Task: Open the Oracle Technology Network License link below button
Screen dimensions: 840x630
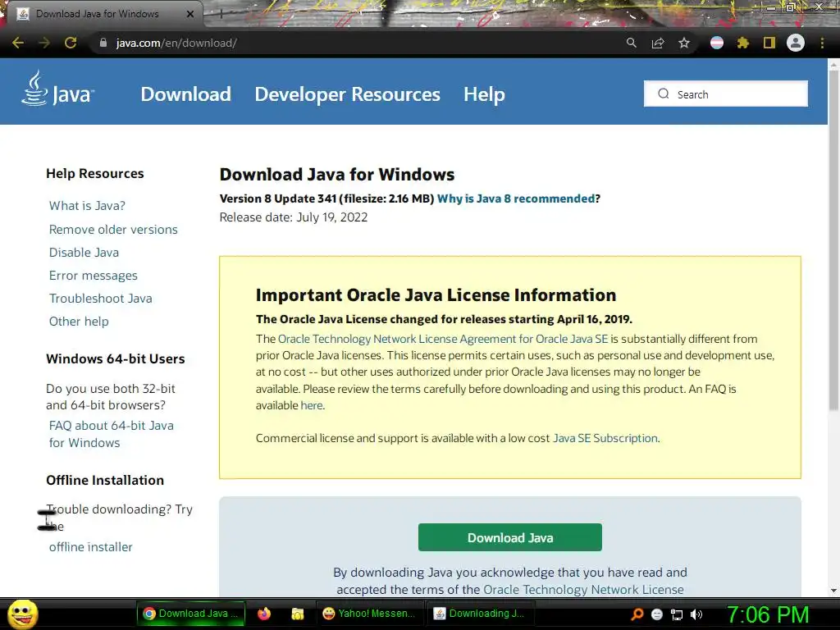Action: point(583,589)
